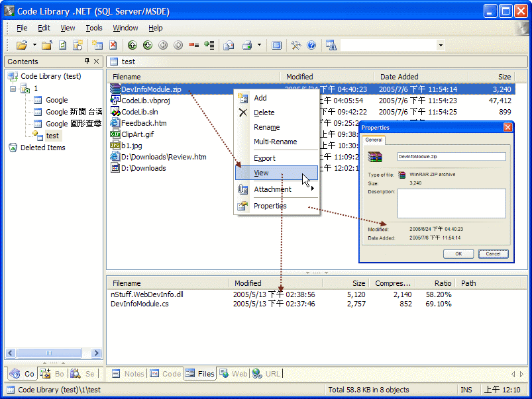Pin the Contents panel with pushpin icon

[87, 61]
